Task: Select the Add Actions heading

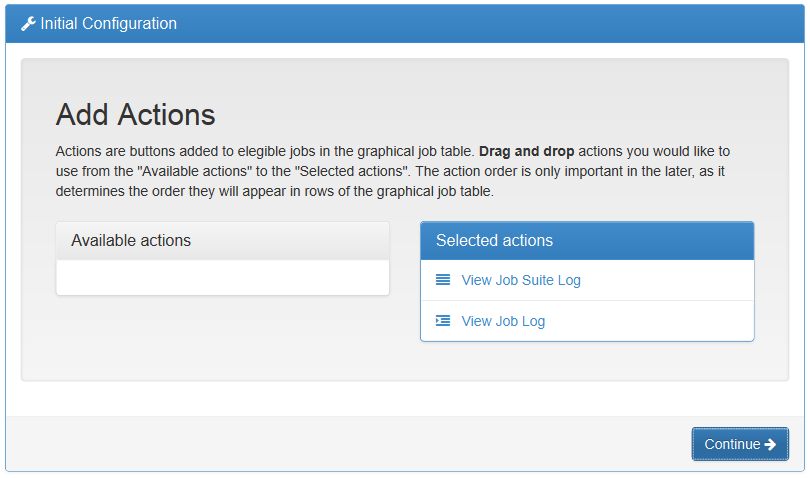Action: (x=135, y=114)
